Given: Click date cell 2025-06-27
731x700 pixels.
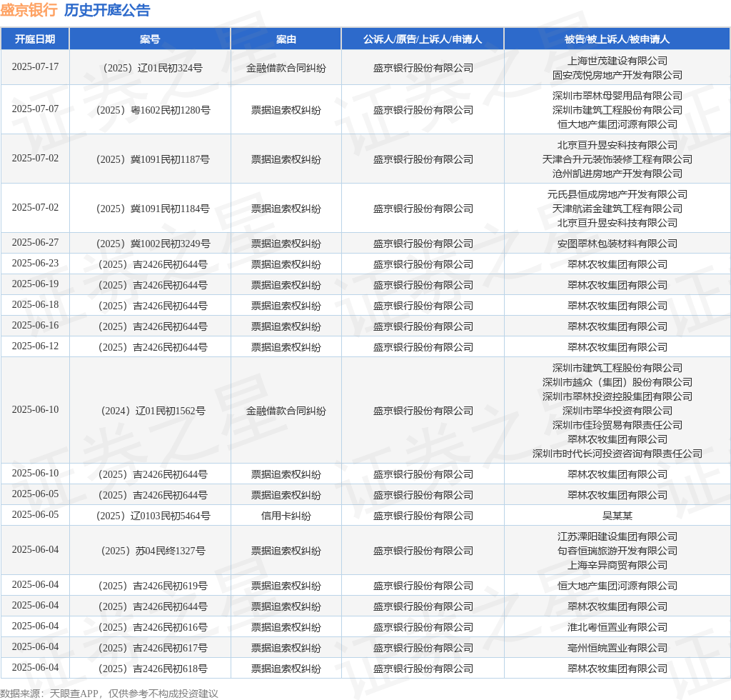Looking at the screenshot, I should [36, 243].
